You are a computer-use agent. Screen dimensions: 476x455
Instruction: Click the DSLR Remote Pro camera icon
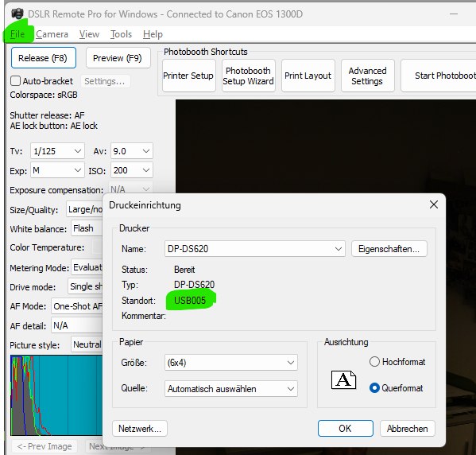[x=17, y=14]
